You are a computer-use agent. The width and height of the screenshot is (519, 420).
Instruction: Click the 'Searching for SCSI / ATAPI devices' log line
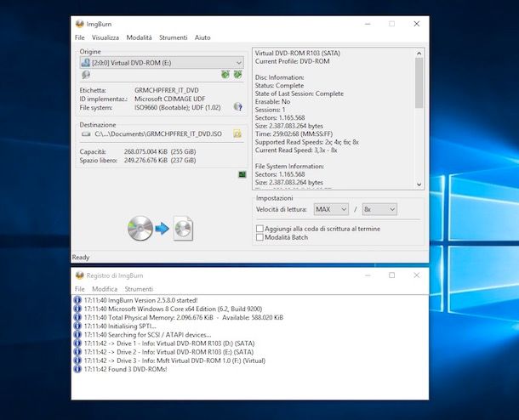click(x=148, y=334)
